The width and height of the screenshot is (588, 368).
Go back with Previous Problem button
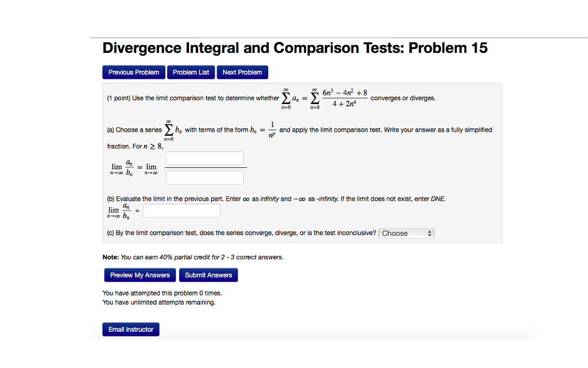tap(133, 72)
